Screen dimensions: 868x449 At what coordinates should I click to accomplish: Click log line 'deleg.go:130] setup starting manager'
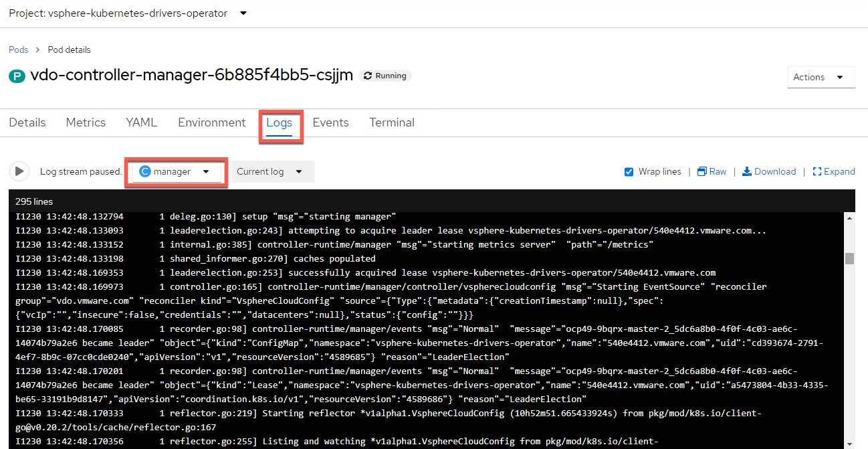pyautogui.click(x=206, y=217)
